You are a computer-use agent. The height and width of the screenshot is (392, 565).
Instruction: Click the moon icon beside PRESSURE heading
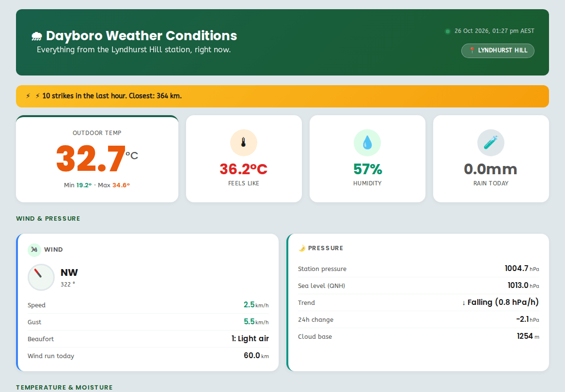click(x=301, y=248)
